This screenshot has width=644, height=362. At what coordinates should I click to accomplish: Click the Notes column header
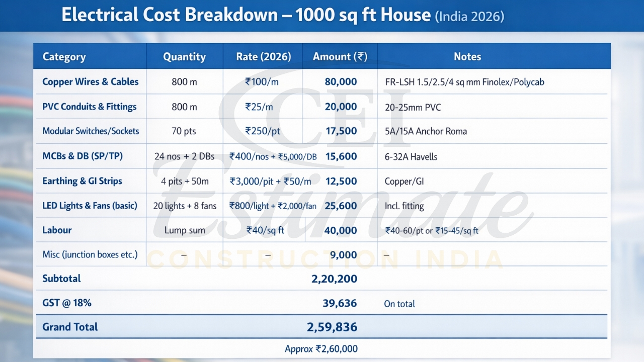[467, 56]
